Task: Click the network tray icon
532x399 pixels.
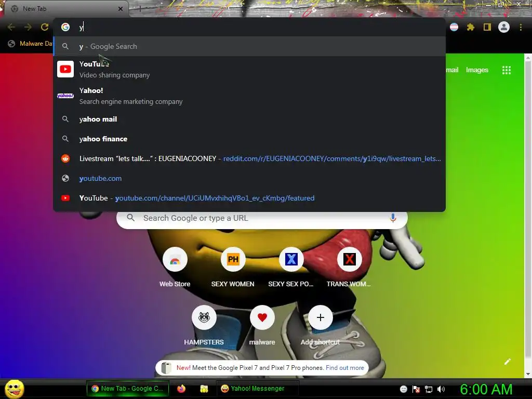Action: pos(428,389)
